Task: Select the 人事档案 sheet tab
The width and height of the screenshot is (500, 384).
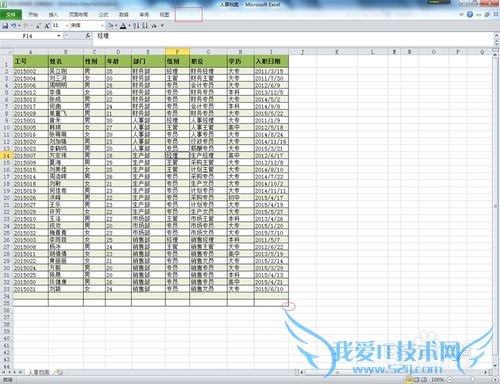Action: [39, 372]
